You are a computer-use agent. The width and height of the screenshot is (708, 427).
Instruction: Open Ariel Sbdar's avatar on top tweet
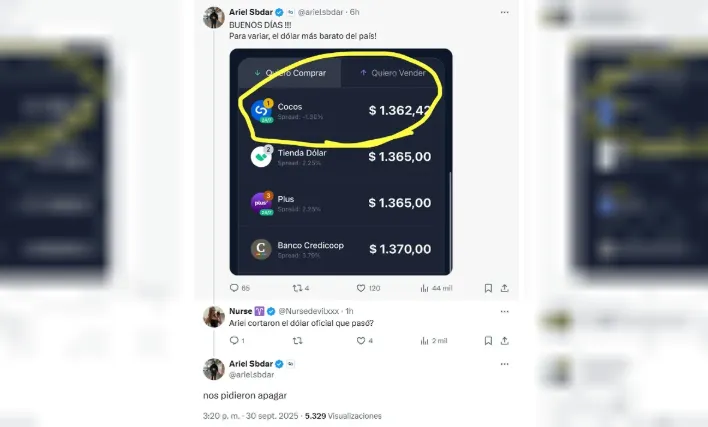[214, 18]
